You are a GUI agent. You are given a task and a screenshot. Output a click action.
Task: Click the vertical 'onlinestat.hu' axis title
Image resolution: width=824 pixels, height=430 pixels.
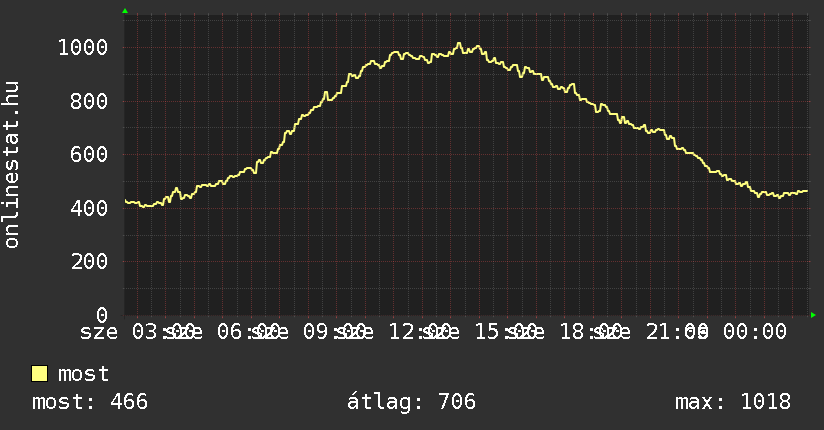coord(11,165)
